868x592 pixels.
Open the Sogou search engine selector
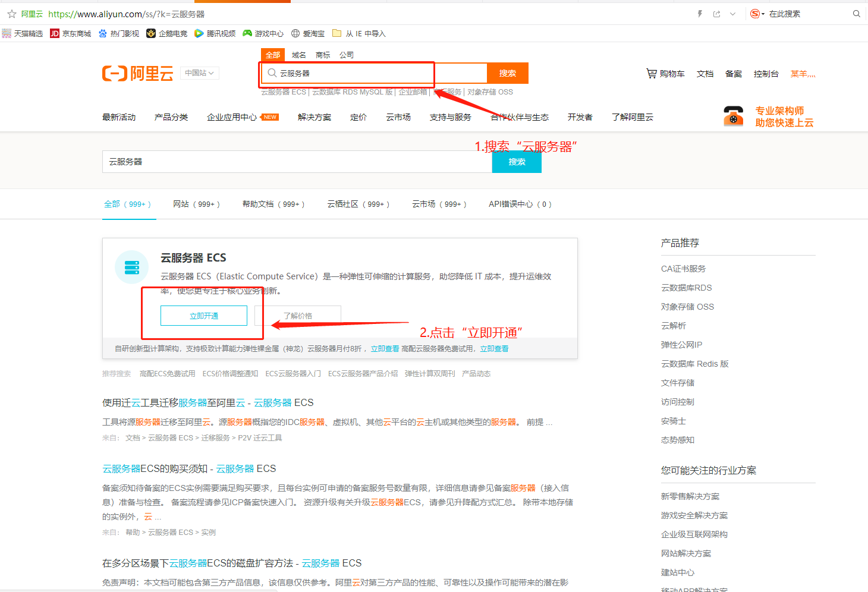pos(757,14)
